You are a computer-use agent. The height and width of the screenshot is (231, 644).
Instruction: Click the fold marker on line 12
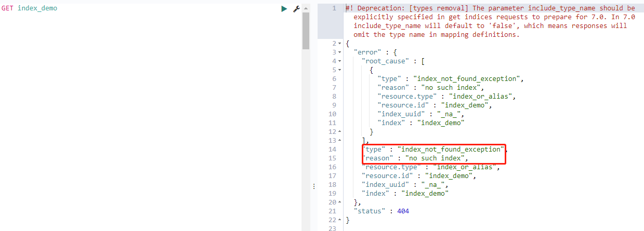[x=340, y=132]
